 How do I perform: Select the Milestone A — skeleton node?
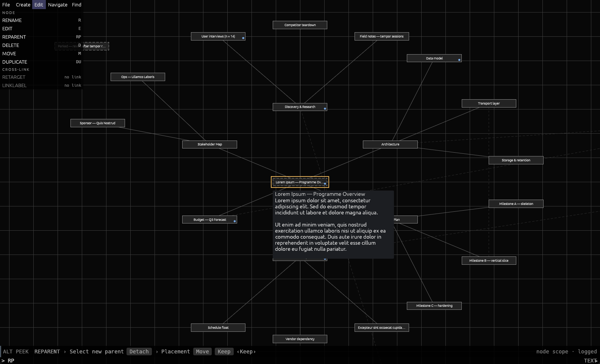[516, 204]
